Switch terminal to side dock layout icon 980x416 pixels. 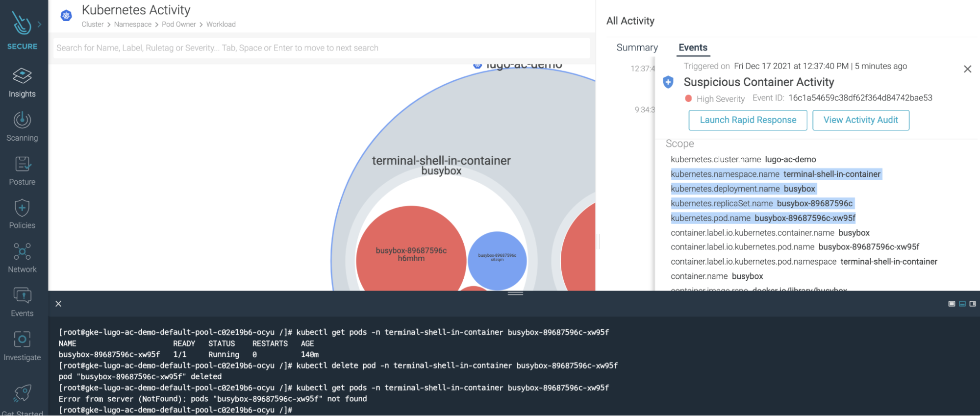coord(973,304)
